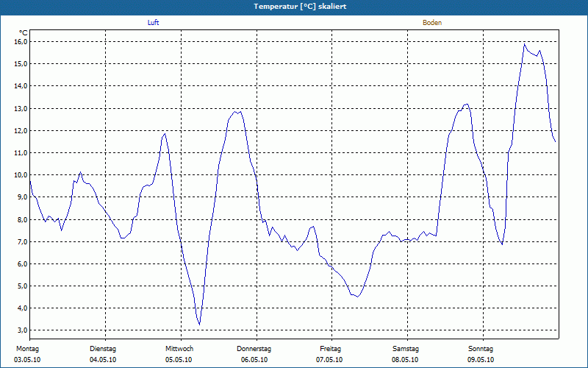The image size is (588, 368).
Task: Select the 3,0 y-axis value
Action: (23, 330)
